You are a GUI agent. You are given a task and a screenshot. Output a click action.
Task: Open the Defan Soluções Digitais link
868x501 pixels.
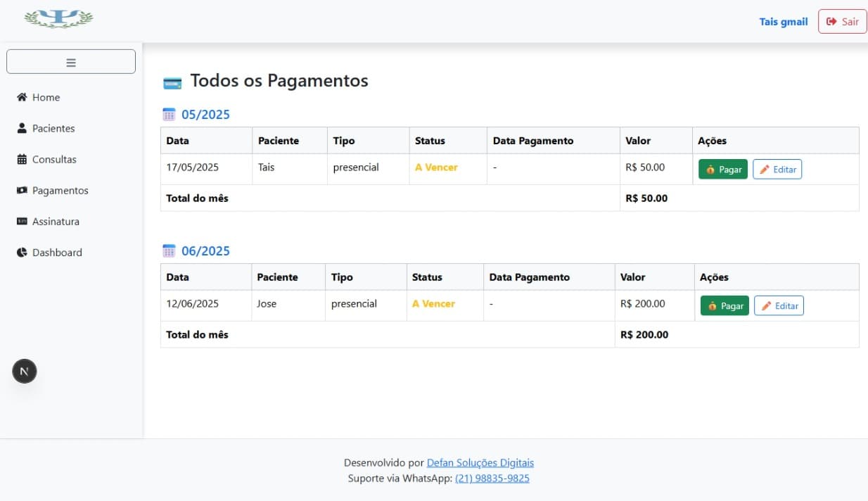click(x=480, y=462)
